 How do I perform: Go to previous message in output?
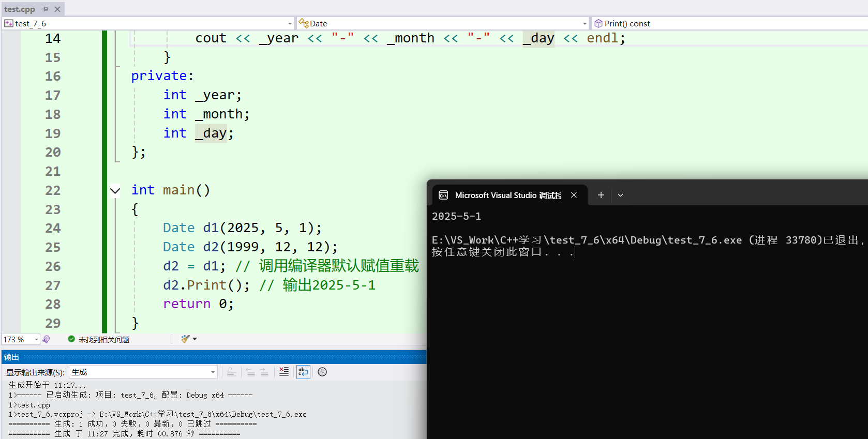point(250,372)
